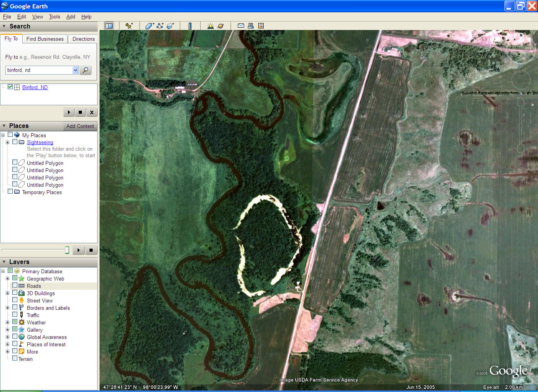Clear search results with X button
The width and height of the screenshot is (538, 392).
click(x=91, y=112)
